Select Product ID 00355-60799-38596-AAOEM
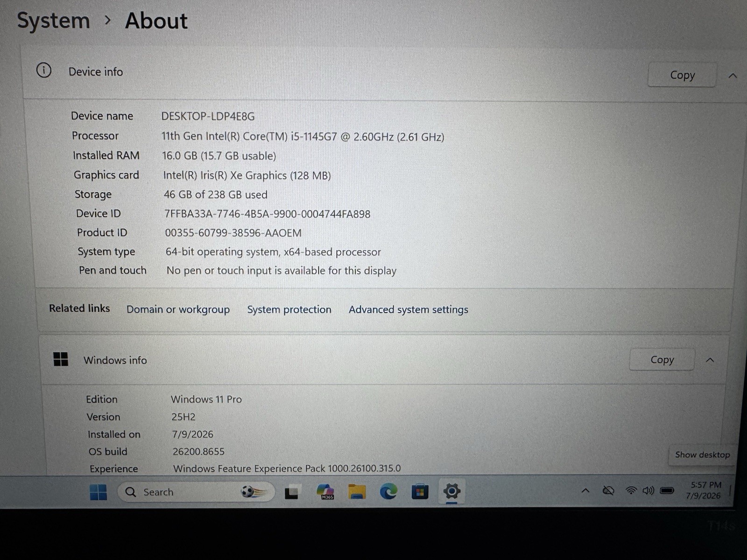747x560 pixels. pyautogui.click(x=233, y=233)
